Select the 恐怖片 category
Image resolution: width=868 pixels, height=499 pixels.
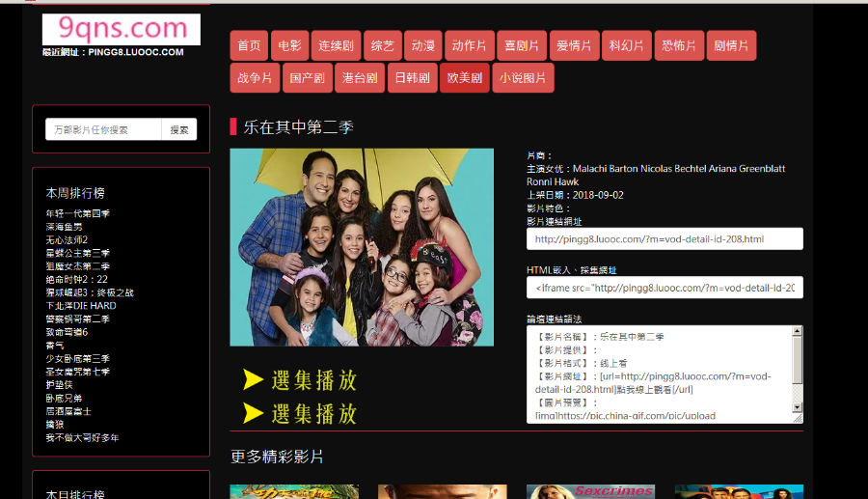679,45
